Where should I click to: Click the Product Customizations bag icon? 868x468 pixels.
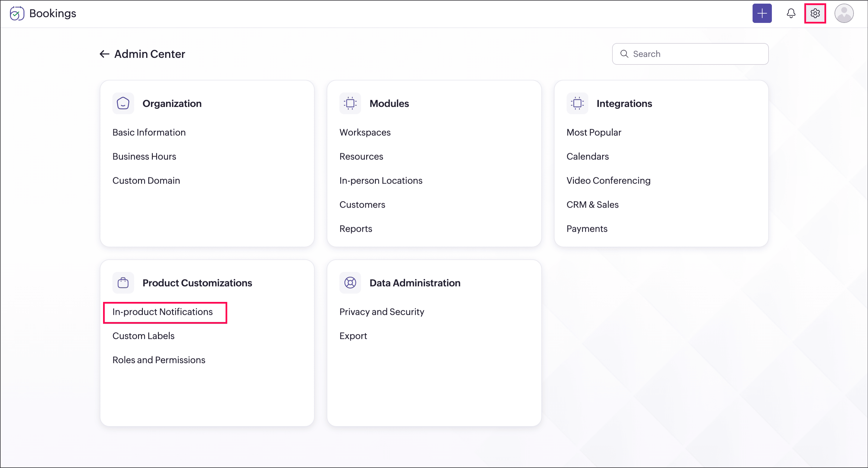pos(123,283)
